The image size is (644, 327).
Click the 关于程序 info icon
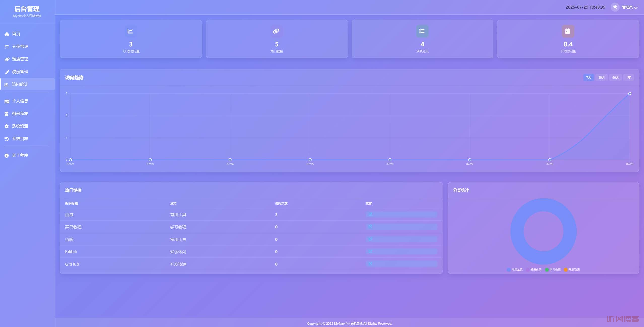pyautogui.click(x=7, y=156)
